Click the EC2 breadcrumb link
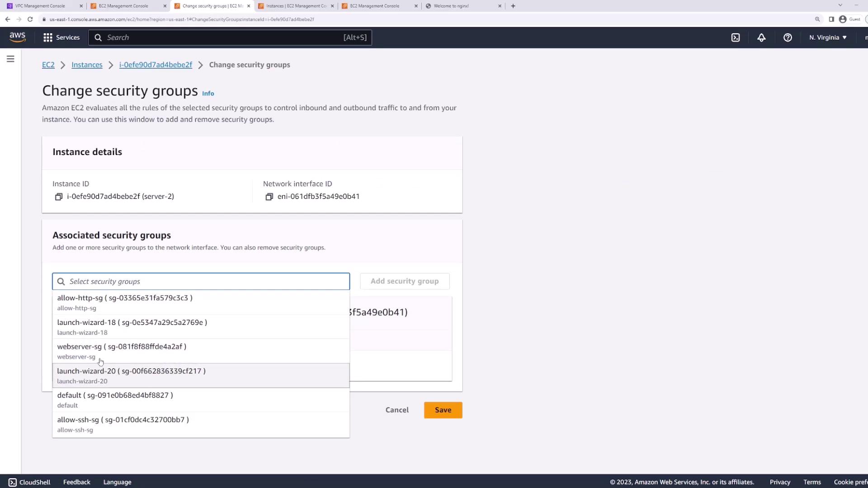The width and height of the screenshot is (868, 488). [x=48, y=65]
